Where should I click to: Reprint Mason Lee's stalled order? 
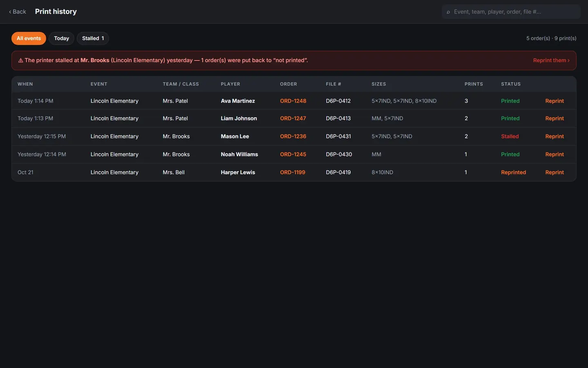pyautogui.click(x=555, y=137)
